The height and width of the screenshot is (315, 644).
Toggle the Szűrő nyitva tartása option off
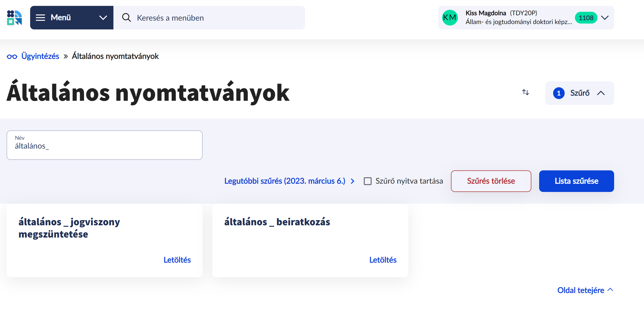[367, 181]
